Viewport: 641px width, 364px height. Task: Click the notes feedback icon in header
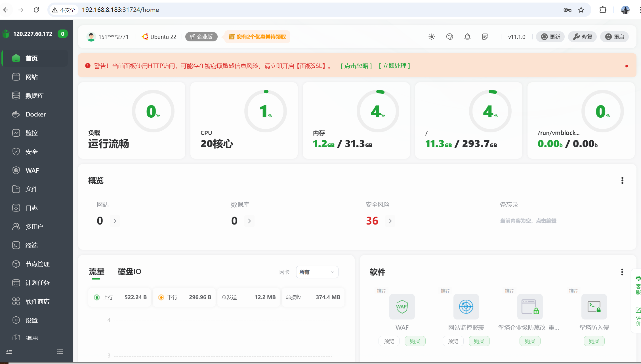(x=485, y=37)
